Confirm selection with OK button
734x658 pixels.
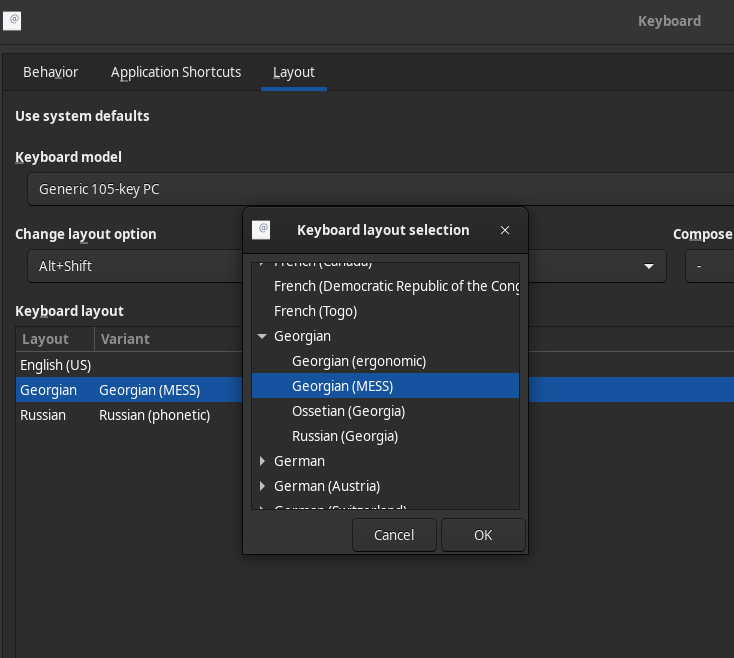pos(483,535)
